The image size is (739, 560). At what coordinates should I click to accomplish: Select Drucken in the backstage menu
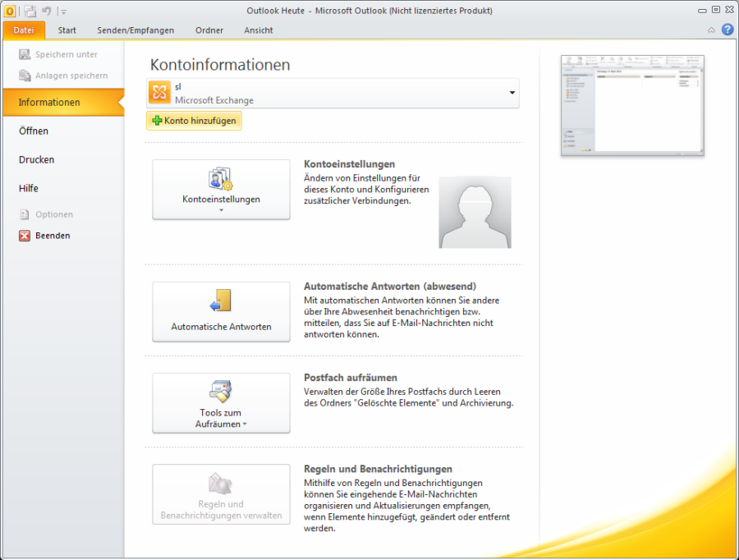[x=63, y=160]
